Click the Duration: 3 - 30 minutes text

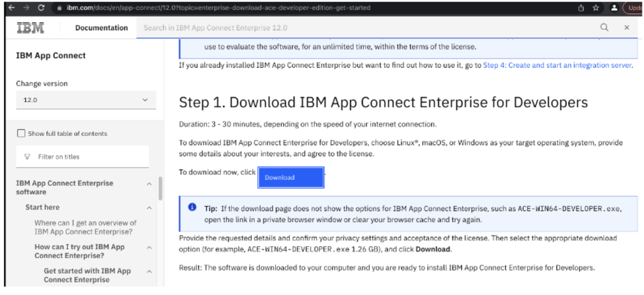(307, 124)
